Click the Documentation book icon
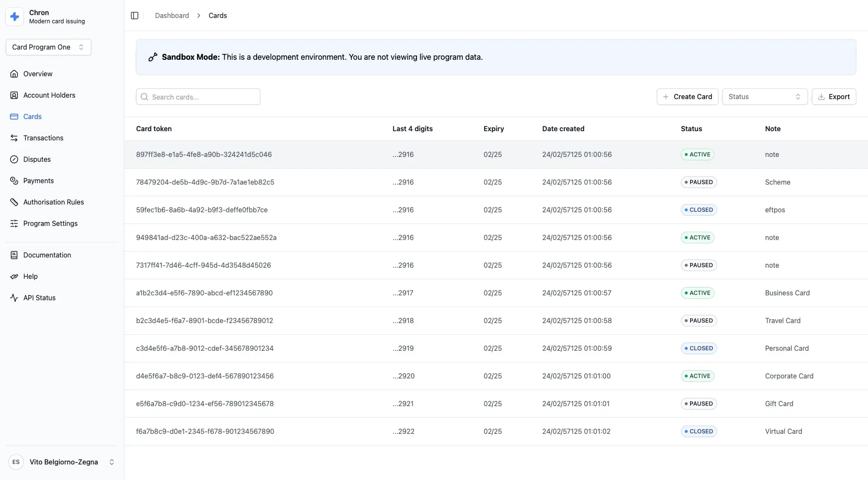The image size is (868, 480). pos(14,255)
